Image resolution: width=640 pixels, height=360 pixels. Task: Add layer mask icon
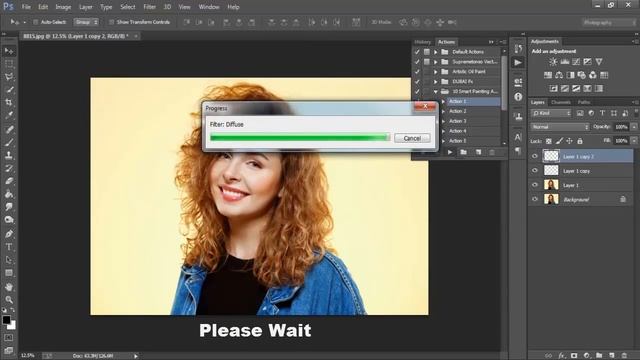pos(574,356)
